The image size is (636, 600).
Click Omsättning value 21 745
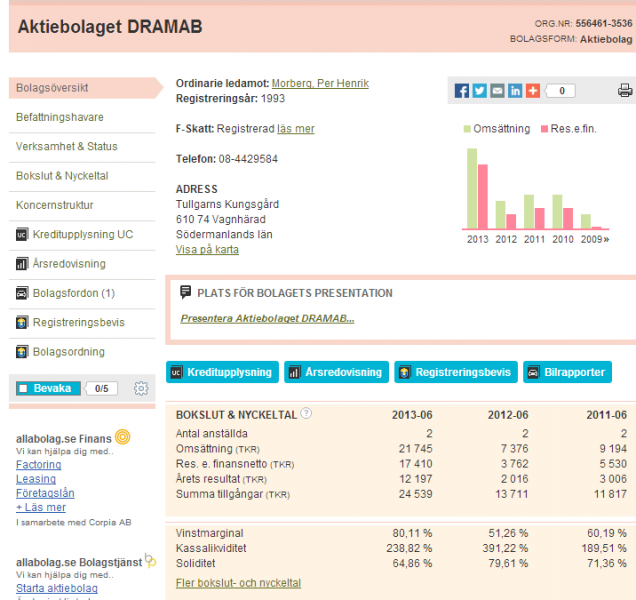pos(415,449)
